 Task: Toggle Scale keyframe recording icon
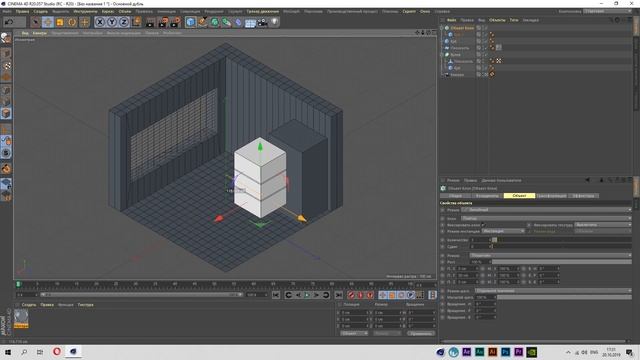[392, 295]
